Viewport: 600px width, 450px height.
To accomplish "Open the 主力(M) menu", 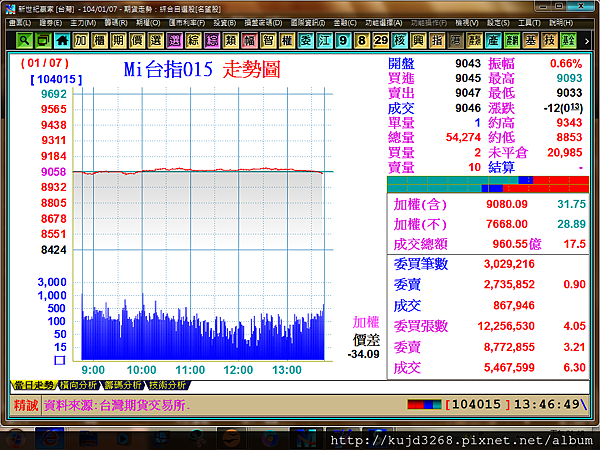I will point(83,23).
